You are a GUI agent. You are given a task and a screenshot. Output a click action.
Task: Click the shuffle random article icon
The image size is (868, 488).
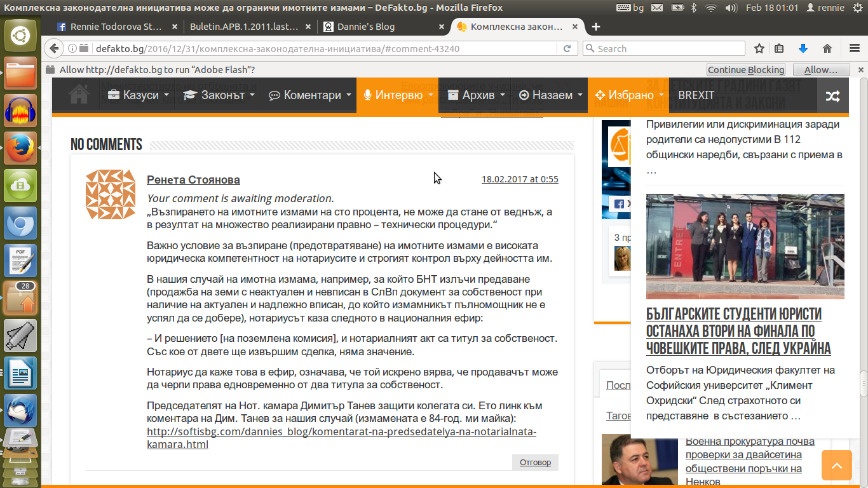[x=832, y=96]
